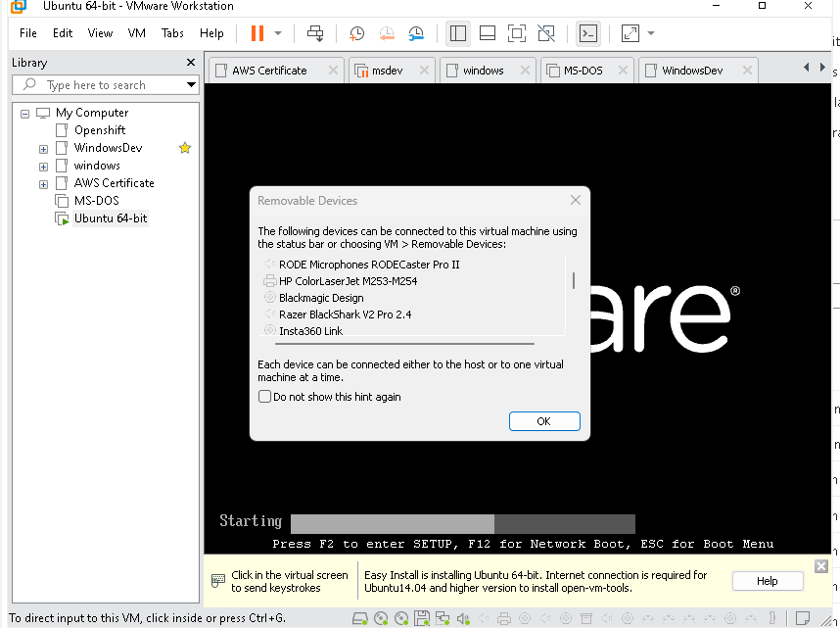This screenshot has height=628, width=840.
Task: Revert VM to previous snapshot
Action: (387, 33)
